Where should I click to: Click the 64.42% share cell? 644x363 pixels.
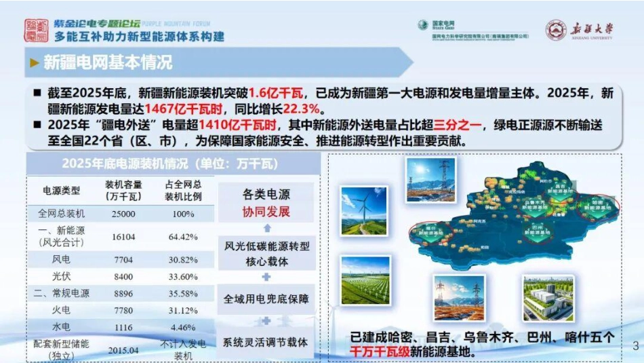tap(183, 237)
